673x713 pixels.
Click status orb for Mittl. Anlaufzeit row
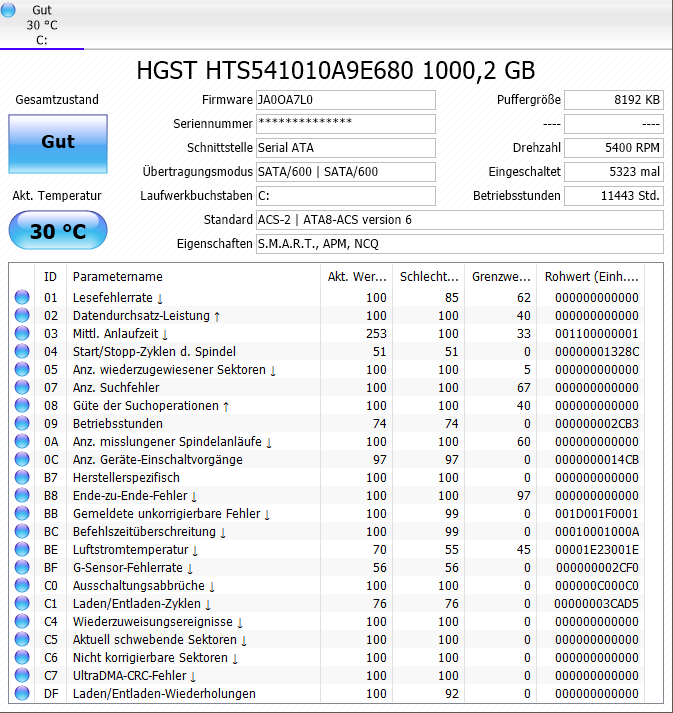pos(22,333)
